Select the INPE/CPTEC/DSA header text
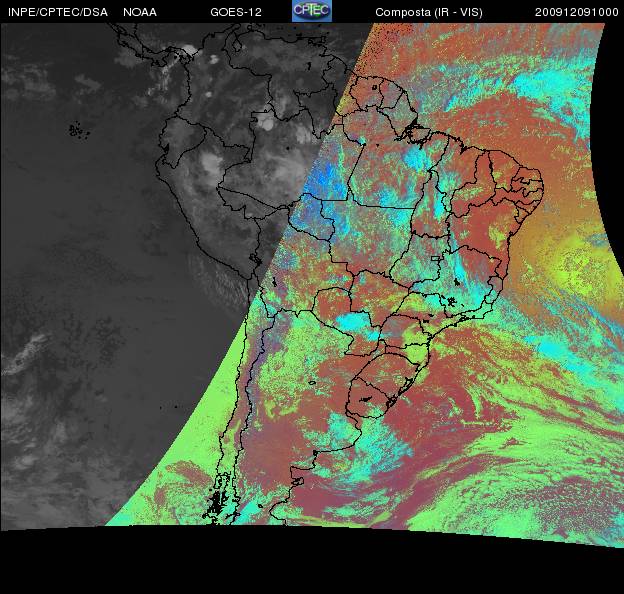The height and width of the screenshot is (594, 624). tap(58, 12)
